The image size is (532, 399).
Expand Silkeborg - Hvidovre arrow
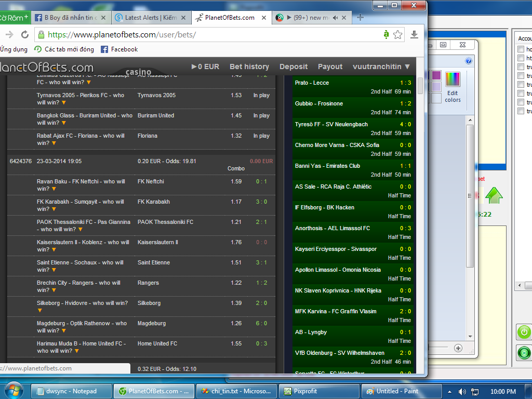(x=39, y=311)
